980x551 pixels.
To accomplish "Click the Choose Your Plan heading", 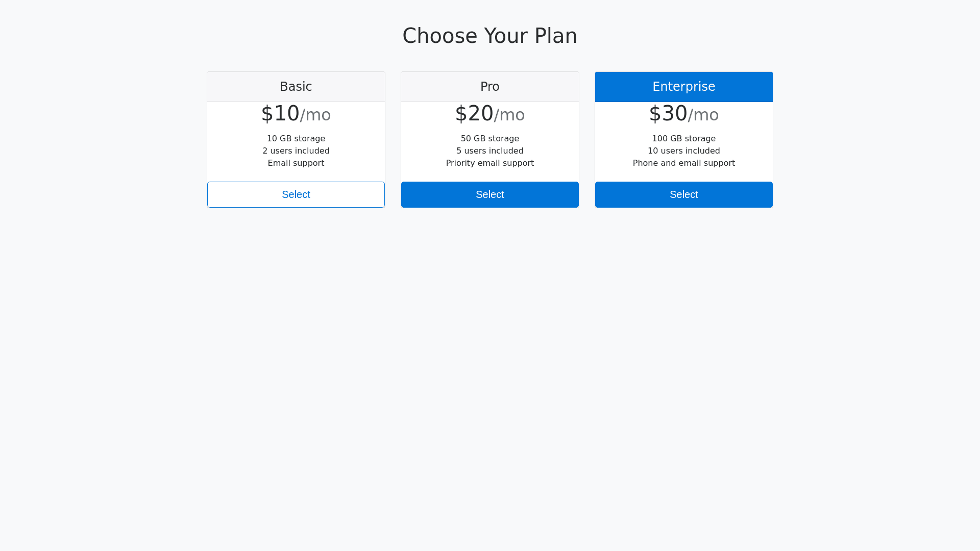I will coord(490,36).
